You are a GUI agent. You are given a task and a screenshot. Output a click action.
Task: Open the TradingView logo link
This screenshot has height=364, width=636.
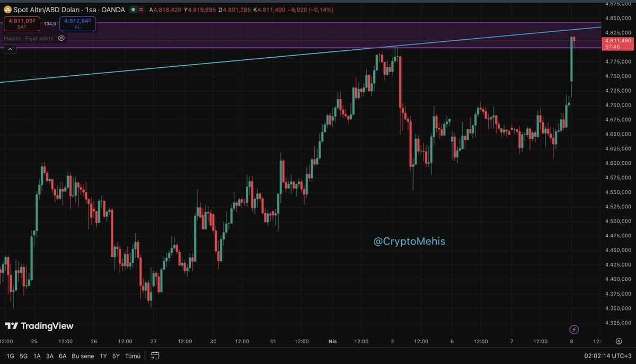[39, 326]
